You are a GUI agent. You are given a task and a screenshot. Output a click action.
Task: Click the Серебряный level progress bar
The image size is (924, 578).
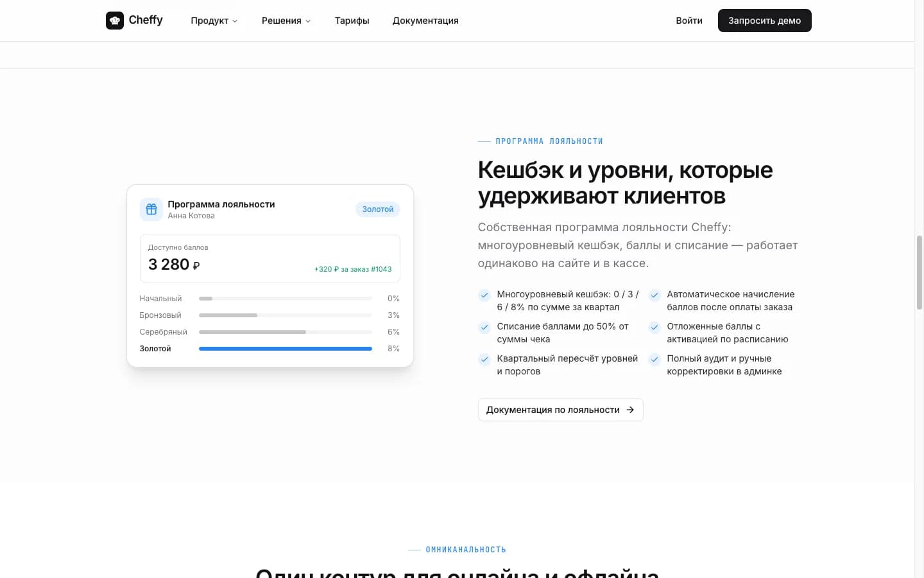(x=286, y=332)
